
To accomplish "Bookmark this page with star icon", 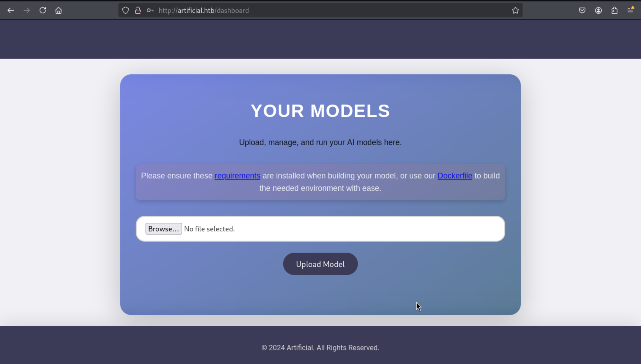I will click(515, 10).
